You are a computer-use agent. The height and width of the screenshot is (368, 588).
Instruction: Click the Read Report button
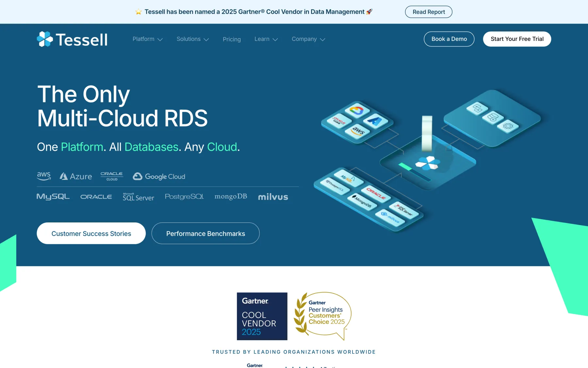pyautogui.click(x=429, y=12)
